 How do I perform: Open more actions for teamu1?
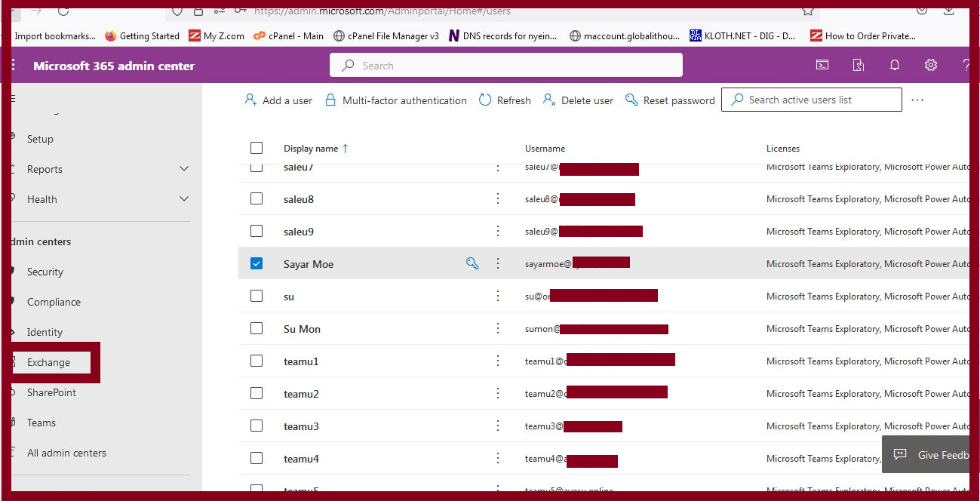(498, 361)
